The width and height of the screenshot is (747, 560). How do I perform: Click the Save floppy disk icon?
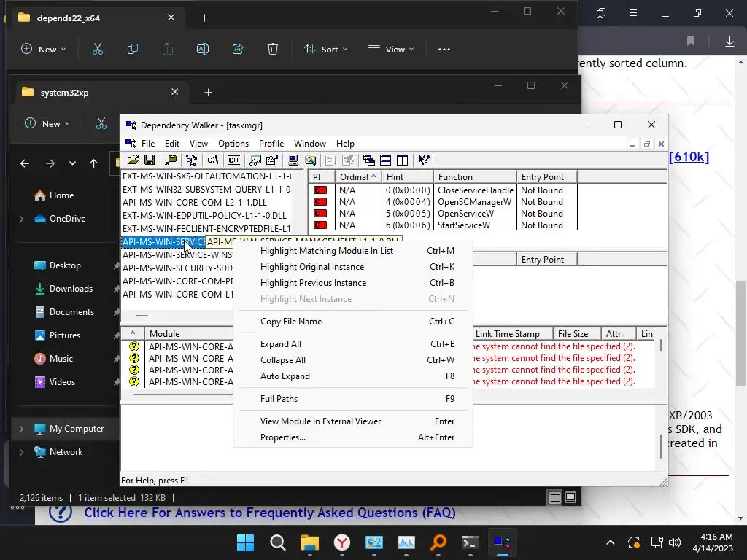pos(150,160)
